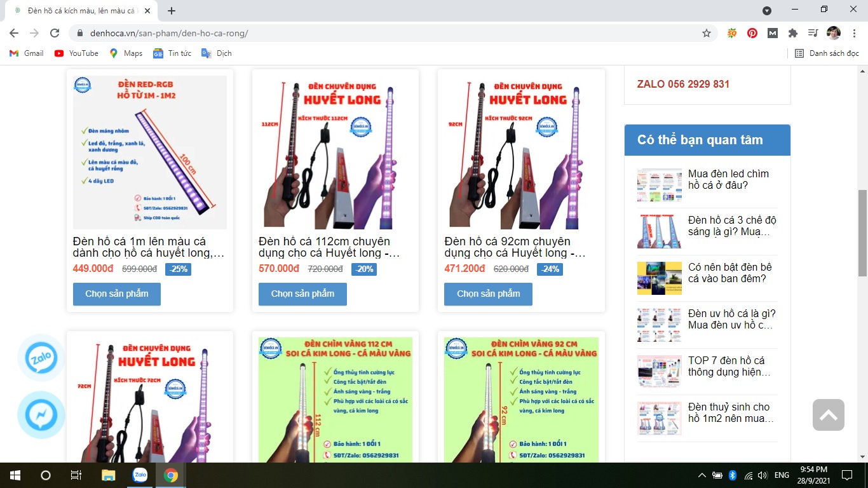Reload the page
Viewport: 868px width, 488px height.
55,33
